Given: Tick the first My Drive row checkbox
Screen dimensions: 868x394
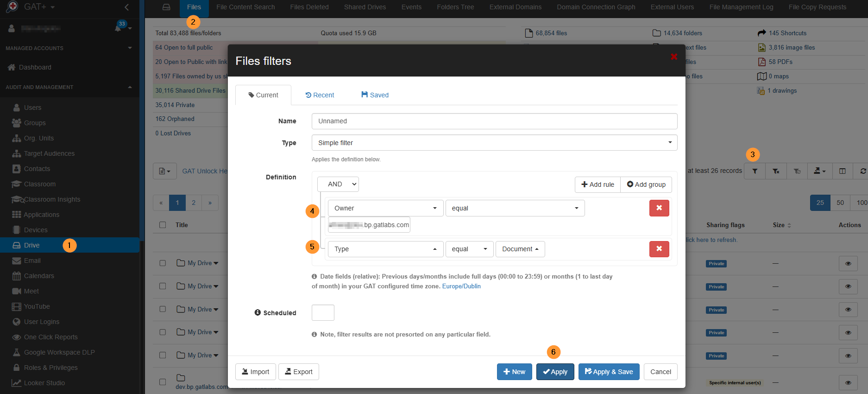Looking at the screenshot, I should click(163, 263).
